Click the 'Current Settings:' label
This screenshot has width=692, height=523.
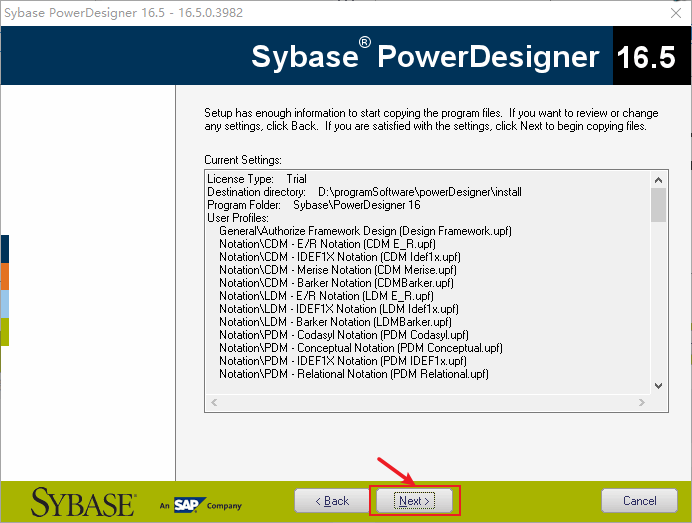coord(243,160)
